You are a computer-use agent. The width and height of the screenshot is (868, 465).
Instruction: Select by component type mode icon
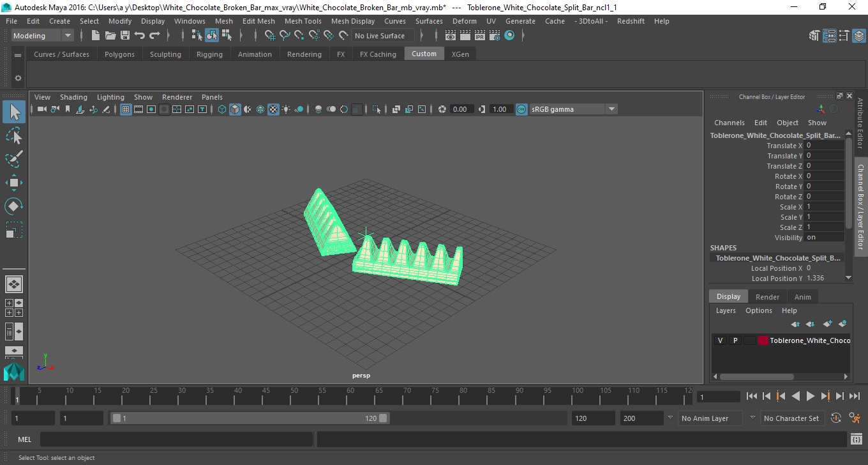tap(227, 36)
